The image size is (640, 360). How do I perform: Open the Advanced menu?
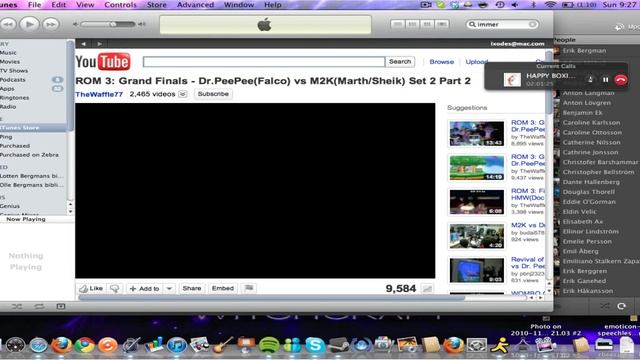point(195,5)
